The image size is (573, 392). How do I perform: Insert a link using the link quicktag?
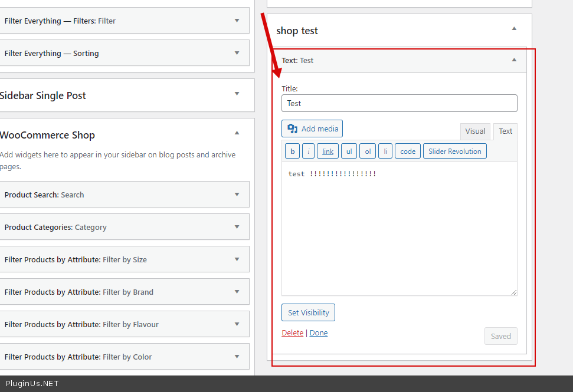click(328, 151)
